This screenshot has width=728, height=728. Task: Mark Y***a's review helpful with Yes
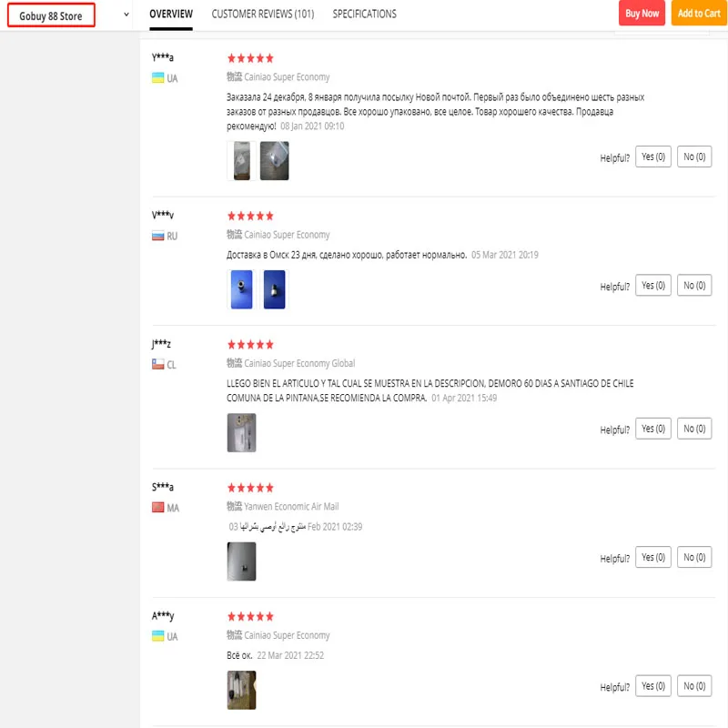[653, 157]
